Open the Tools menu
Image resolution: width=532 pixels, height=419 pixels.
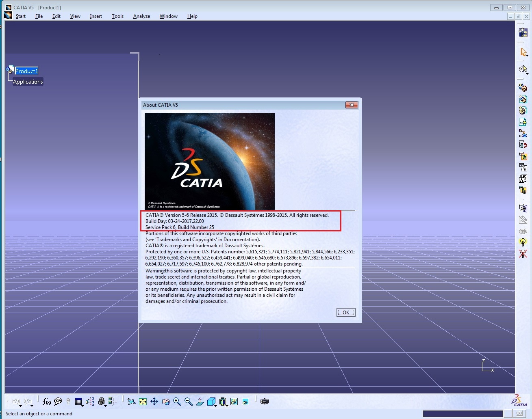point(117,16)
